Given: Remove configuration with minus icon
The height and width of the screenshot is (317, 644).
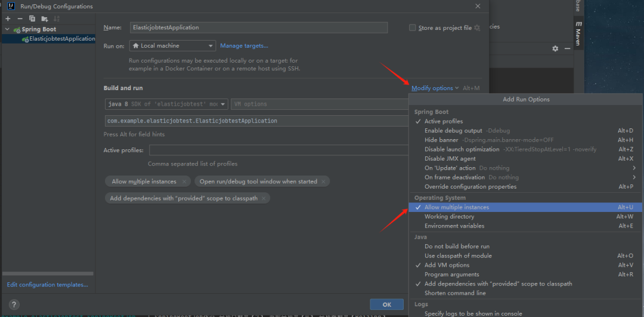Looking at the screenshot, I should click(20, 19).
